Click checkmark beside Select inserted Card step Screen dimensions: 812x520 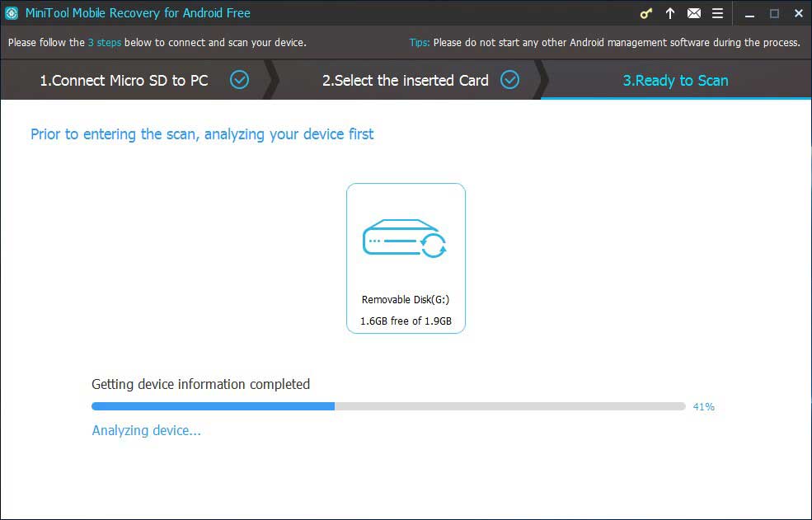click(509, 80)
